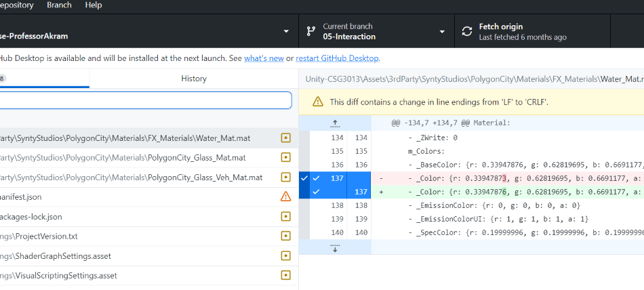The width and height of the screenshot is (644, 290).
Task: Click the added _Color diff line
Action: (508, 192)
